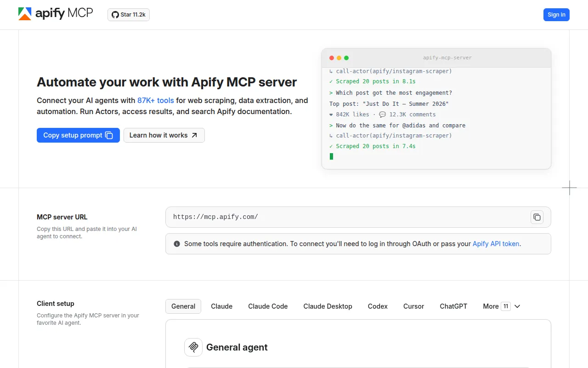Click Copy setup prompt button
Screen dimensions: 588x368
[78, 135]
